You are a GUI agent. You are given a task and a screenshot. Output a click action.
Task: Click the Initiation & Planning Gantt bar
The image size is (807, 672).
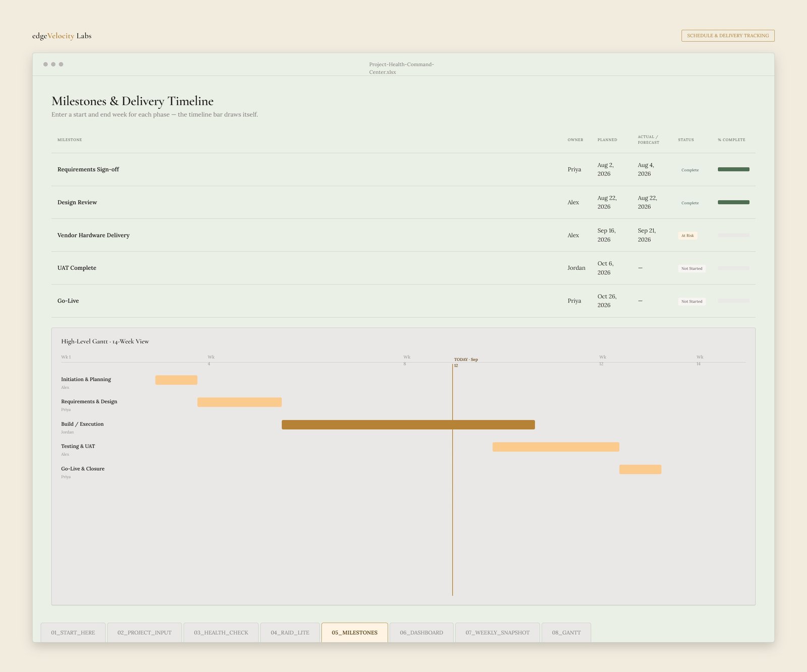[x=176, y=380]
